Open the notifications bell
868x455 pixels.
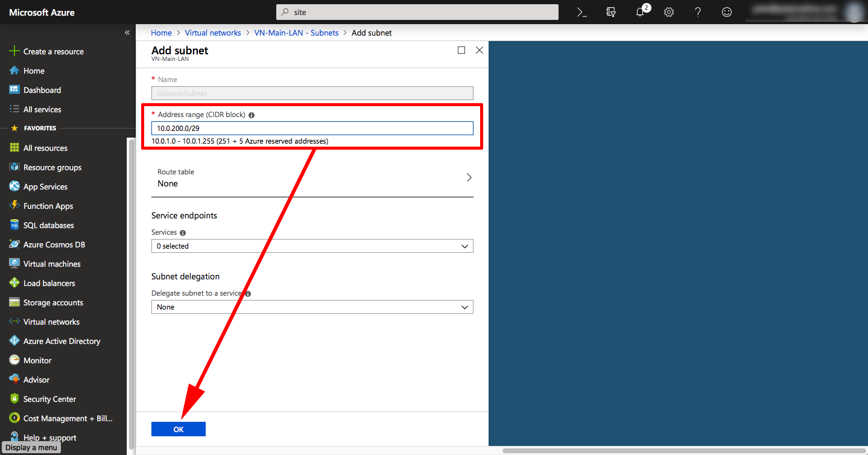[x=641, y=12]
